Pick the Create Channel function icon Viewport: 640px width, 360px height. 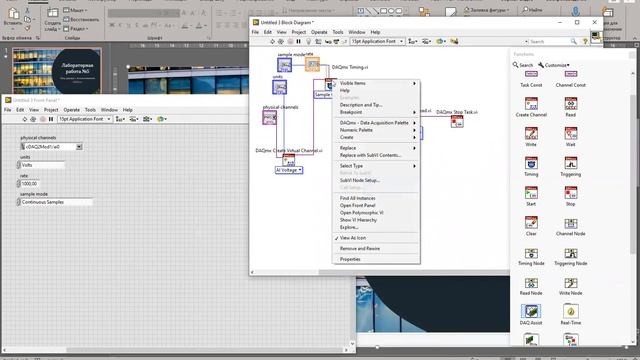point(531,104)
